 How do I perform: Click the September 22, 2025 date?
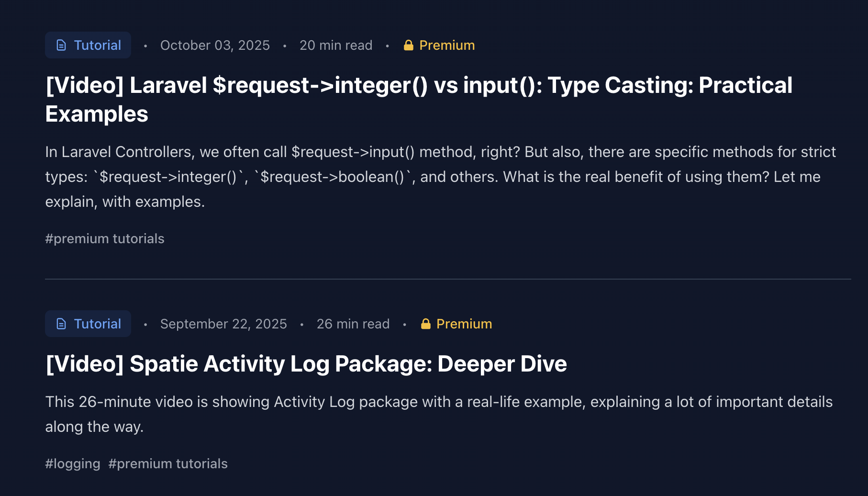pos(223,324)
